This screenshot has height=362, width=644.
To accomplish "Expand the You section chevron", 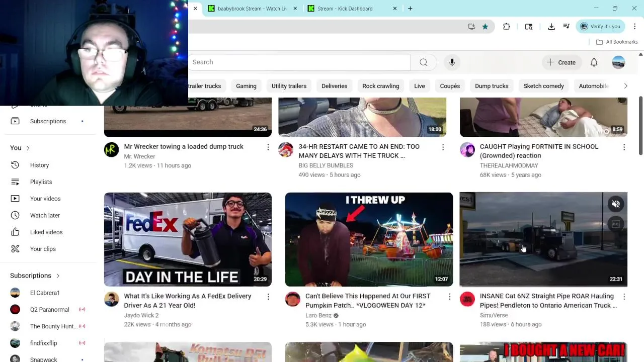I will coord(28,148).
